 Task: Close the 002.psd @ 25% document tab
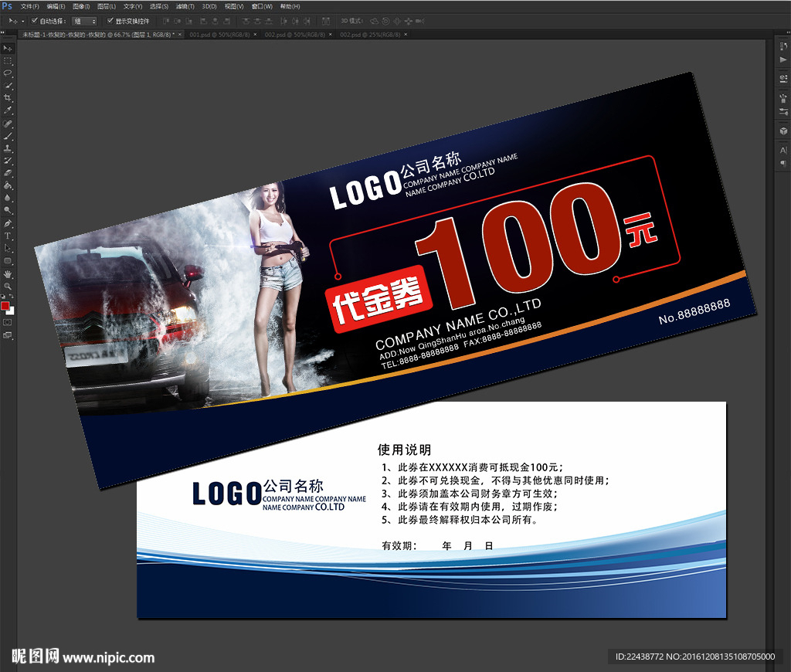pos(406,34)
